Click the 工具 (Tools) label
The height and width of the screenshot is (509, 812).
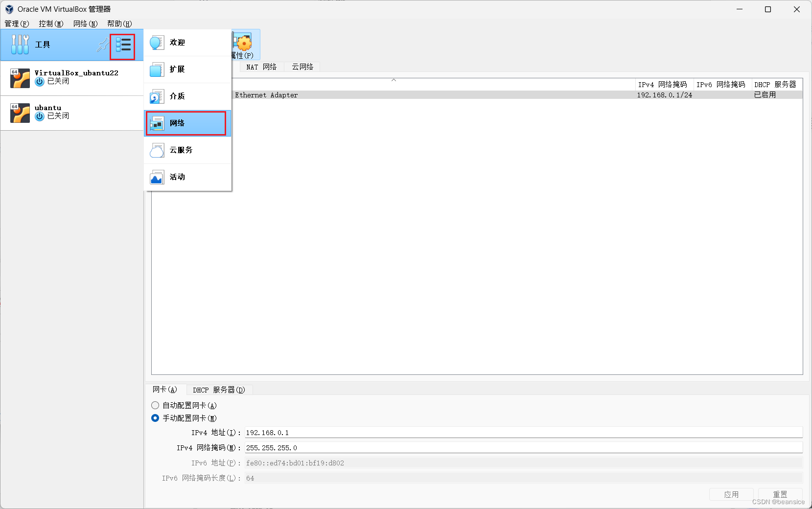(43, 45)
